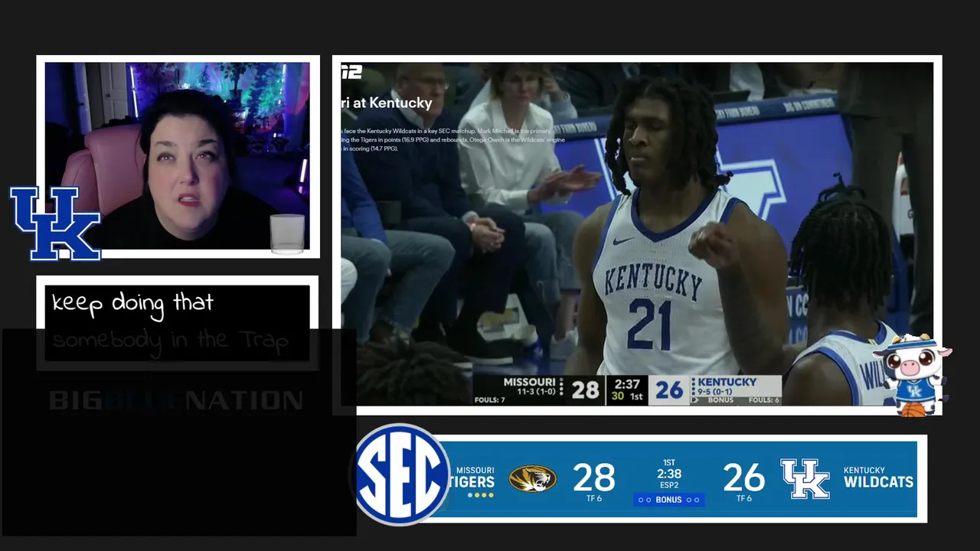Viewport: 980px width, 551px height.
Task: Click KENTUCKY WILDCATS name in the SEC scoreboard
Action: click(878, 478)
